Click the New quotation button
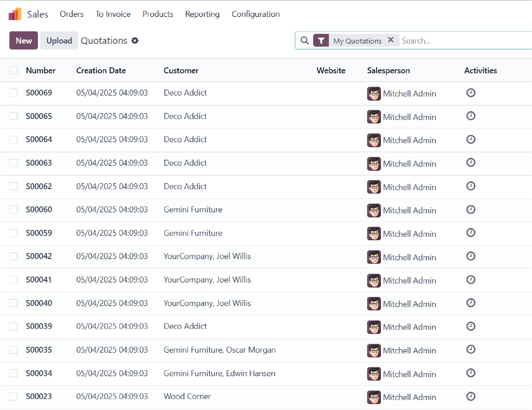The height and width of the screenshot is (410, 532). pyautogui.click(x=24, y=41)
